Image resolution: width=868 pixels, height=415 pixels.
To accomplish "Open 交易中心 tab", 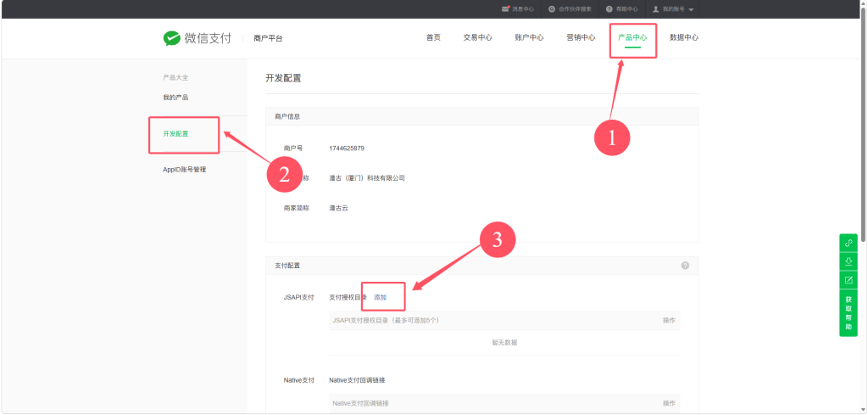I will click(x=478, y=37).
